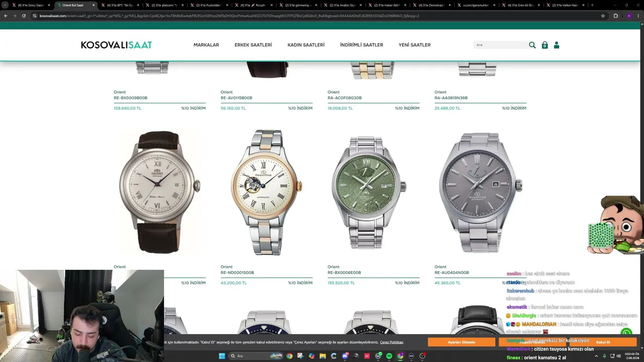This screenshot has width=644, height=362.
Task: Open the WhatsApp chat bubble icon
Action: coord(626,332)
